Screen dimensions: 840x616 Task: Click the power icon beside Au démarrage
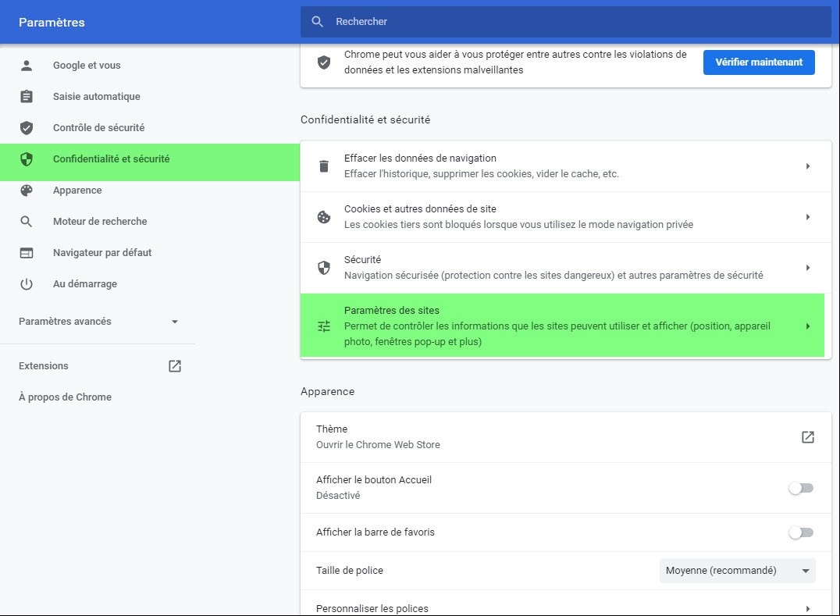(27, 284)
